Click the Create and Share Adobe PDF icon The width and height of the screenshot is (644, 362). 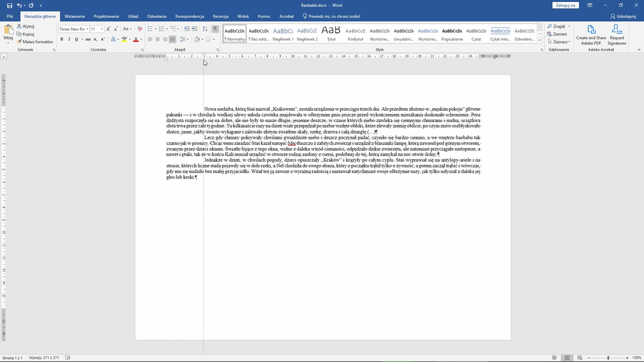(591, 35)
